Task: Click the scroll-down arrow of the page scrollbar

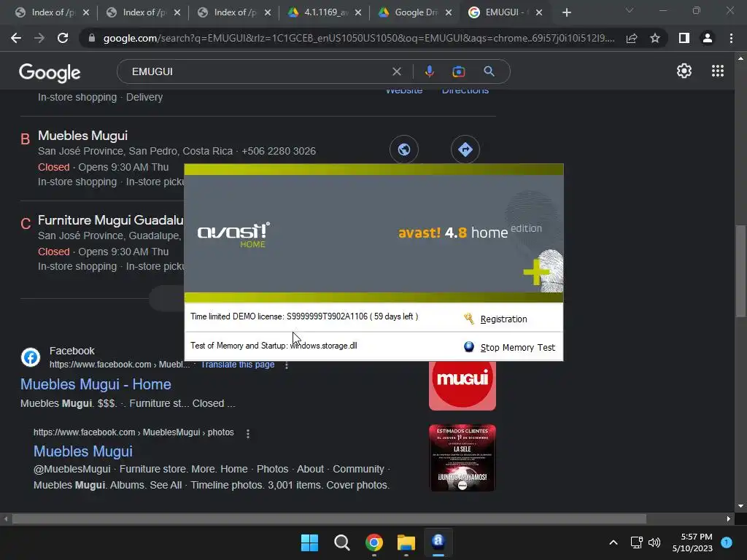Action: point(740,506)
